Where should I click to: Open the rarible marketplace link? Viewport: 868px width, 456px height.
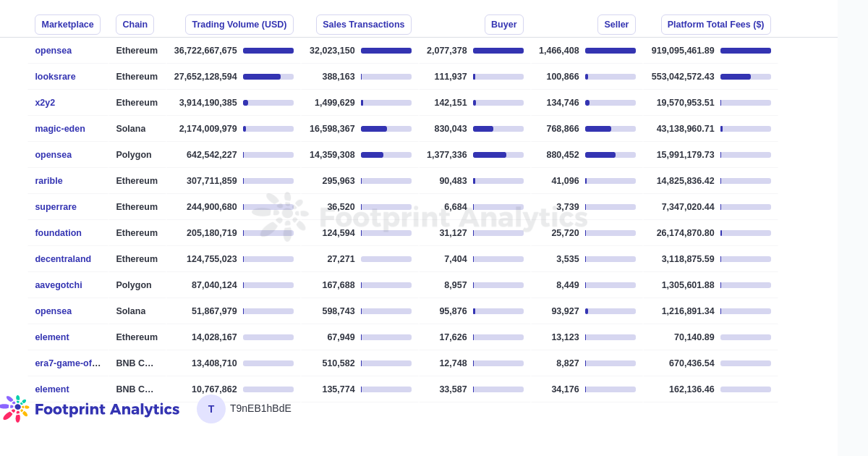(x=48, y=181)
